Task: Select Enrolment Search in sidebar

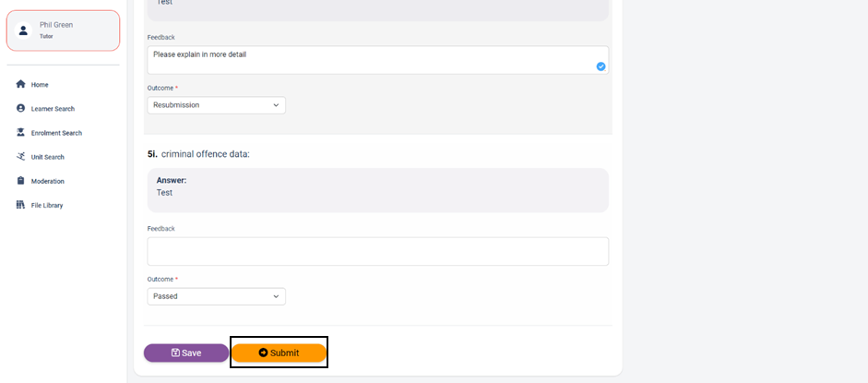Action: pos(50,133)
